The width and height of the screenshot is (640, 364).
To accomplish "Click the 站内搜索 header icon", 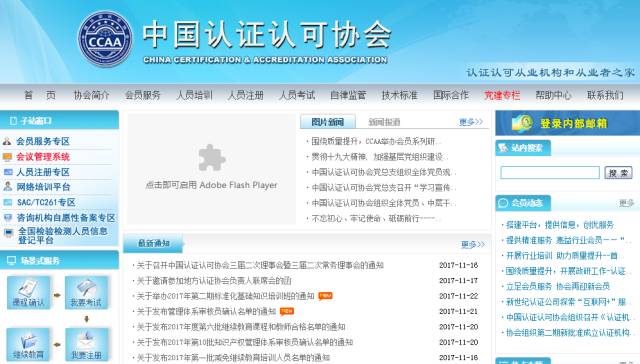I will tap(503, 148).
